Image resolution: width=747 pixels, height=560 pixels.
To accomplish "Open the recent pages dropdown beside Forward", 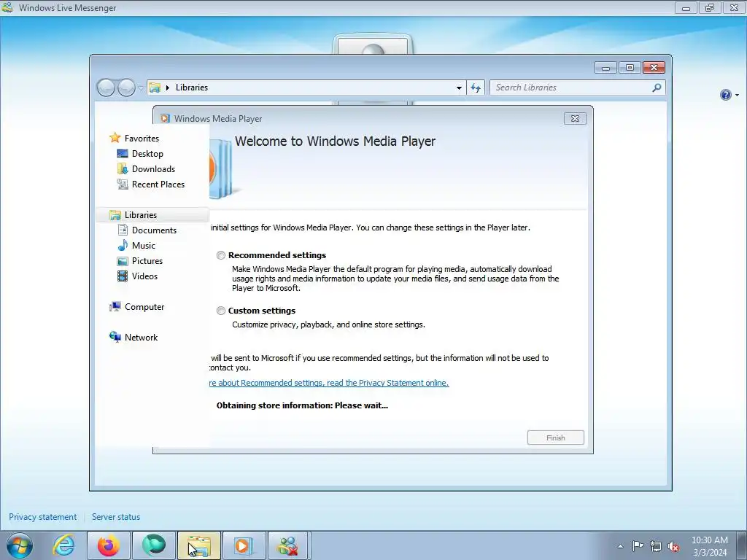I will 141,88.
